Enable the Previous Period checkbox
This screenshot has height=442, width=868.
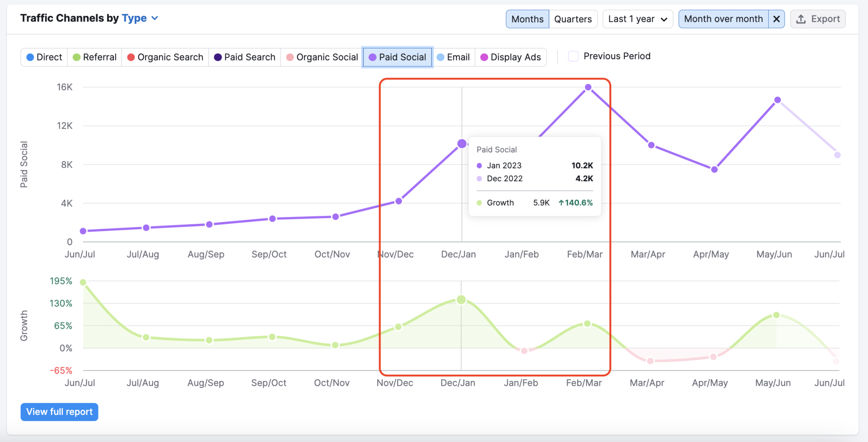click(x=573, y=56)
